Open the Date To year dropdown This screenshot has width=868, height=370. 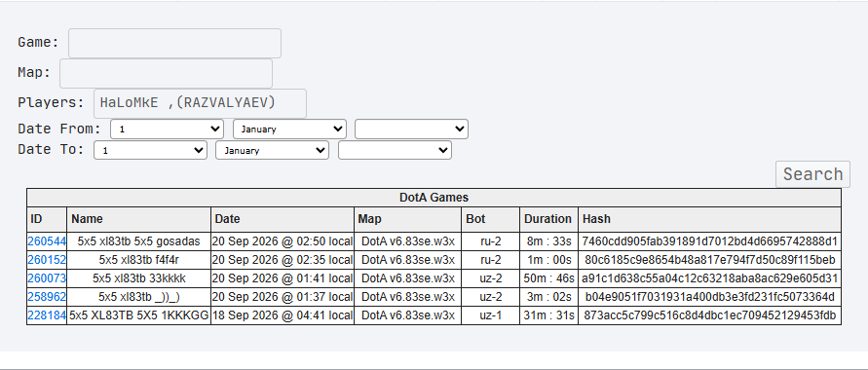(396, 150)
